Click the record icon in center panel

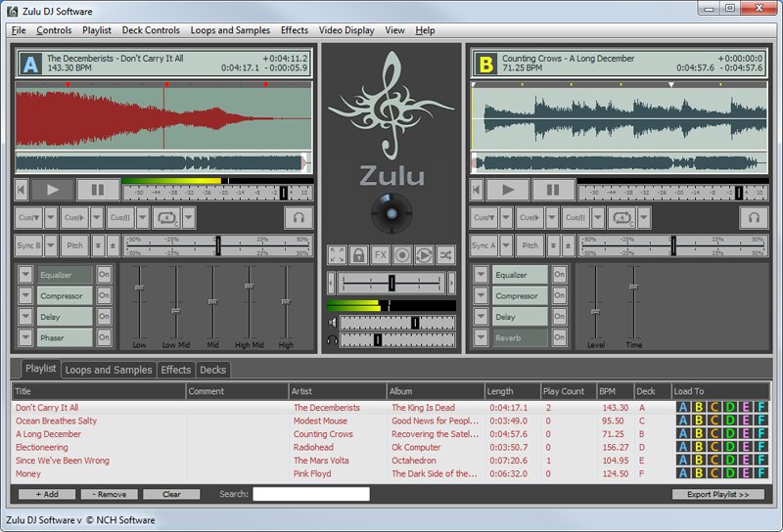tap(401, 255)
